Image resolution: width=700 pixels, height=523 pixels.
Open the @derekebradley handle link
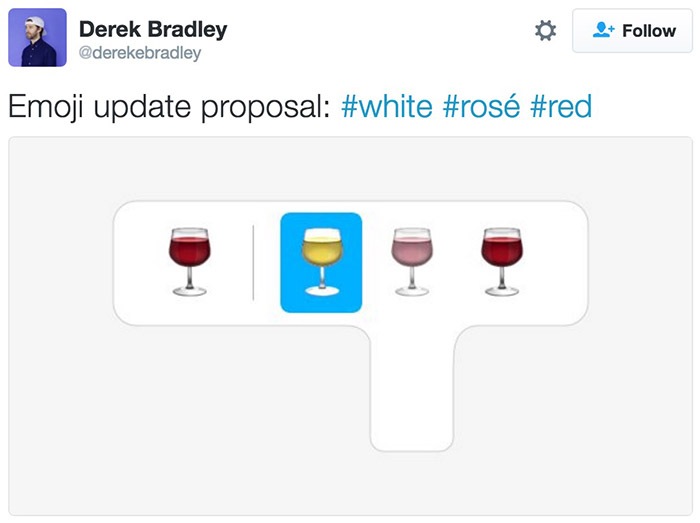(139, 53)
